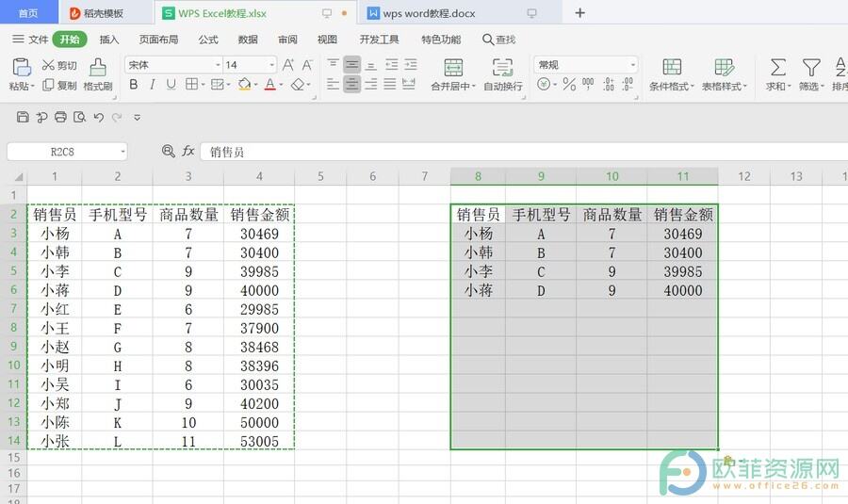
Task: Align text to bottom of cell
Action: coord(371,65)
